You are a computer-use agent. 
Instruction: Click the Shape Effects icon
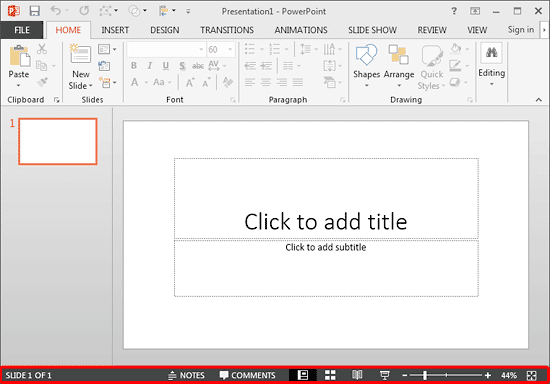pos(455,82)
